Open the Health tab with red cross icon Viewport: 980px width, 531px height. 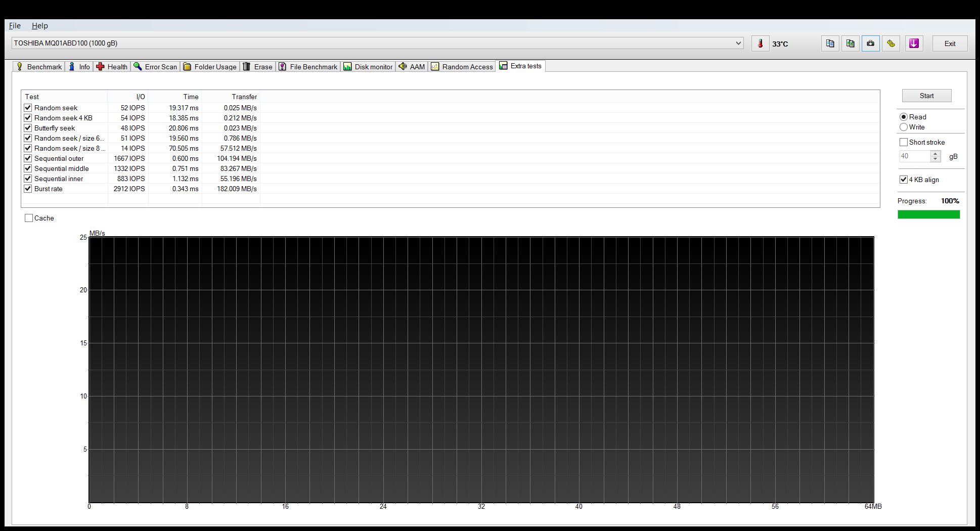point(112,67)
